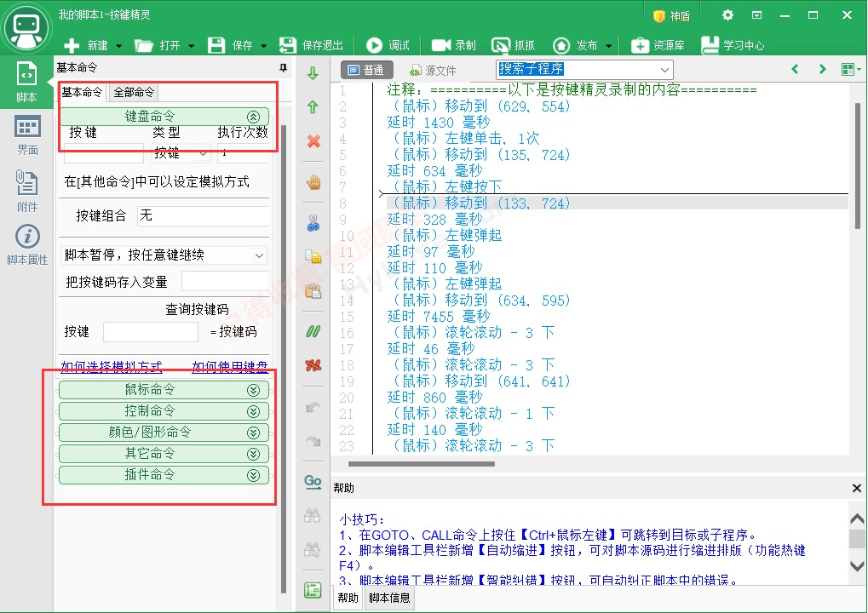The width and height of the screenshot is (868, 613).
Task: Open 界面 in left sidebar
Action: [27, 135]
